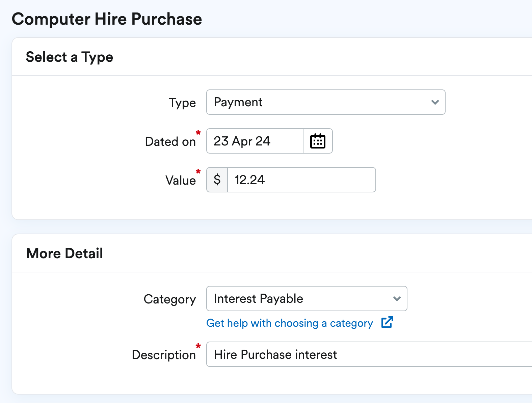Click the Category dropdown chevron arrow
Viewport: 532px width, 403px height.
coord(397,299)
